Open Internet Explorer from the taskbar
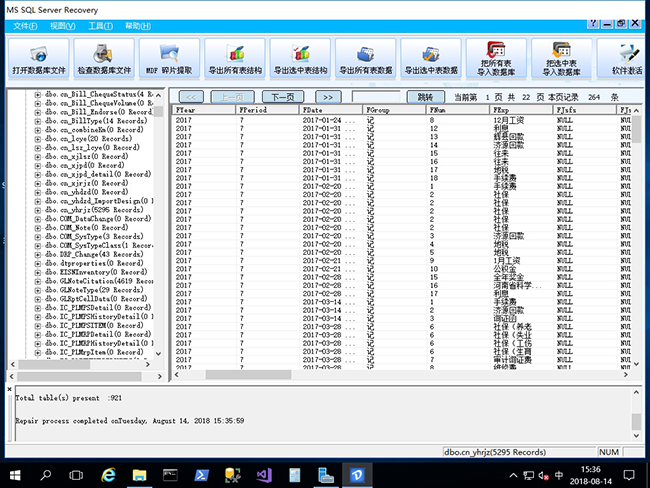The image size is (650, 488). point(108,473)
